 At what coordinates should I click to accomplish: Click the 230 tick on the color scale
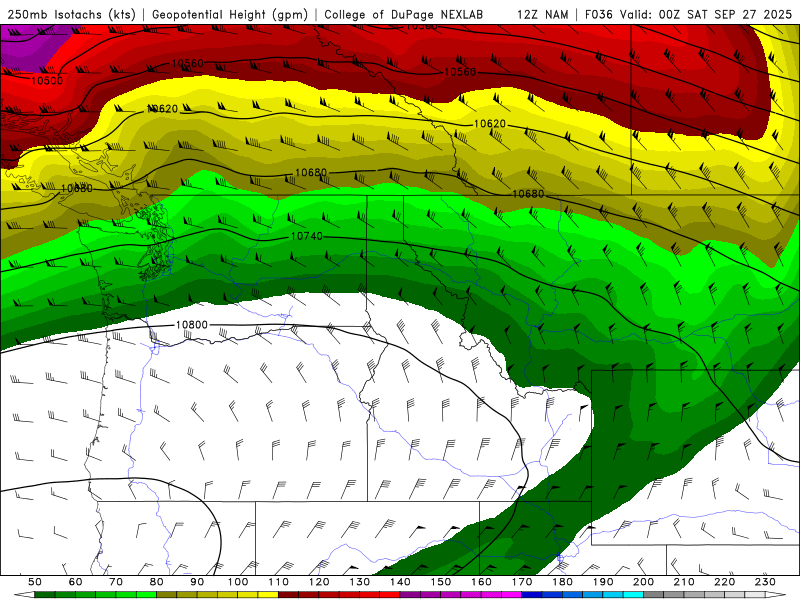[x=766, y=582]
